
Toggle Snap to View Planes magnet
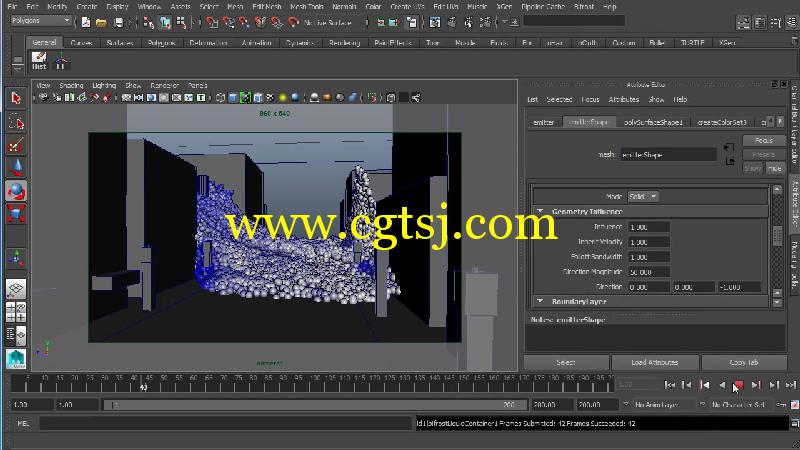click(277, 22)
